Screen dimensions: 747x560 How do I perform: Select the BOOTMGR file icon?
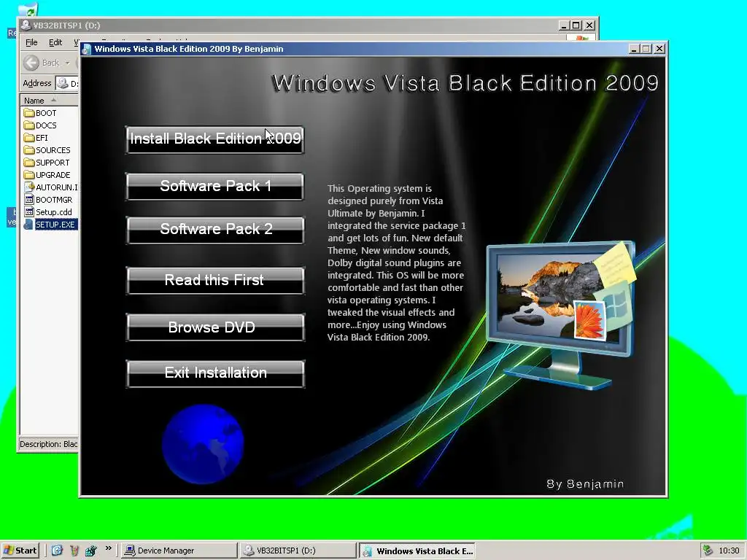29,200
